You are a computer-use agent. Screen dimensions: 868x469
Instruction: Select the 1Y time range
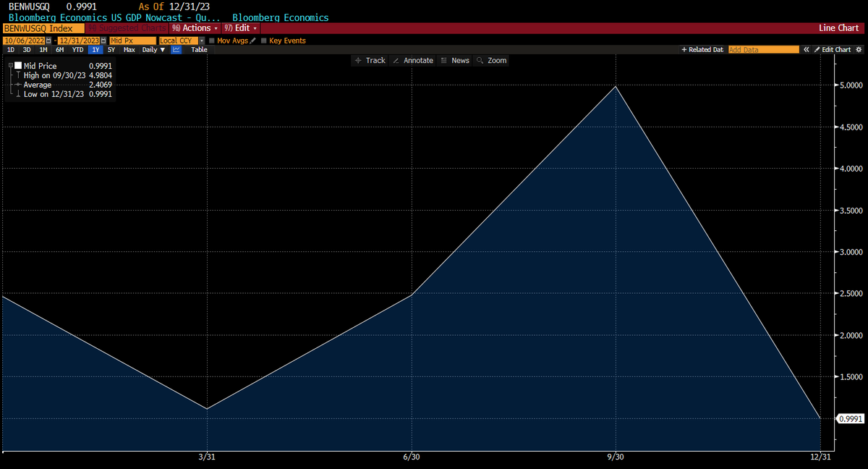tap(95, 50)
